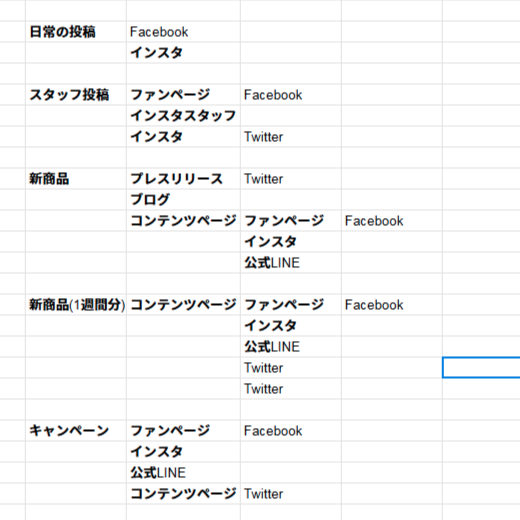Click the インスタ cell below 日常の投稿's Facebook
The height and width of the screenshot is (520, 520).
[183, 53]
